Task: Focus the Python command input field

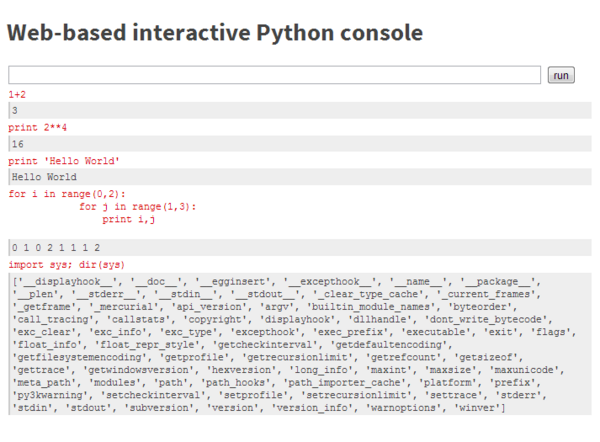Action: point(274,75)
